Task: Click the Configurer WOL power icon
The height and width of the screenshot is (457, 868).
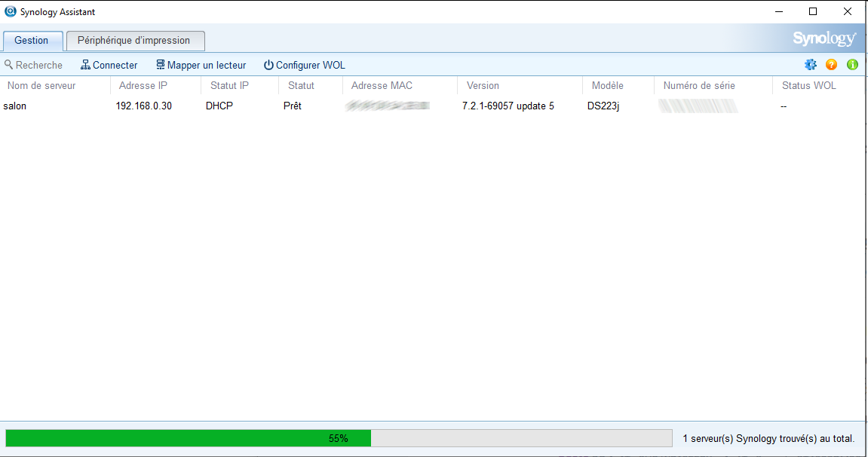Action: tap(268, 65)
